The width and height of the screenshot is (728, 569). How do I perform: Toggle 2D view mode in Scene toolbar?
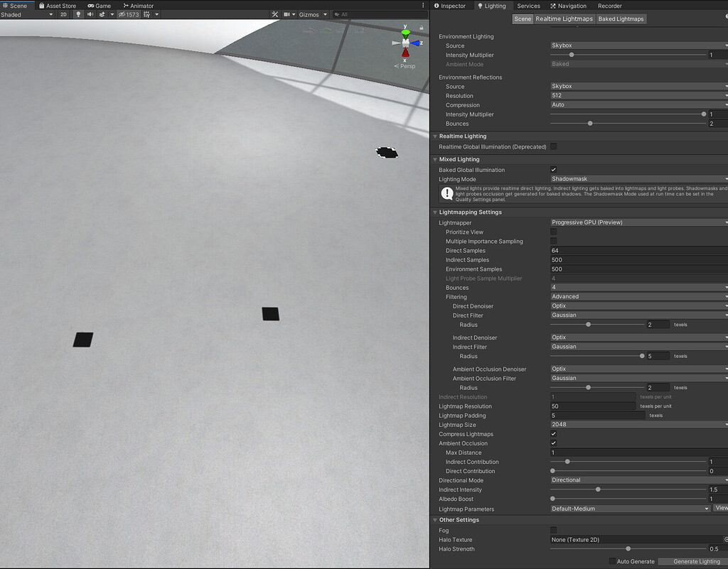[62, 13]
